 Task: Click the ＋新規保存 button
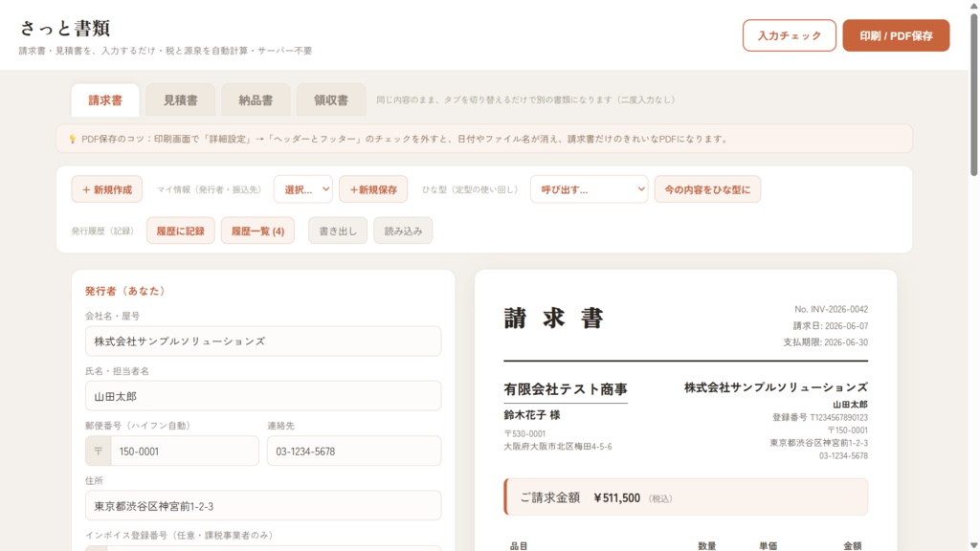coord(373,189)
